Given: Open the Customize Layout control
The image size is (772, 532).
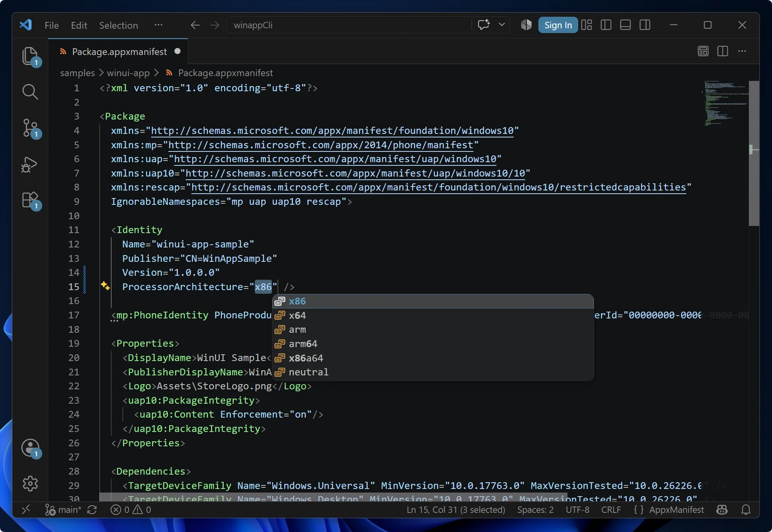Looking at the screenshot, I should (587, 25).
